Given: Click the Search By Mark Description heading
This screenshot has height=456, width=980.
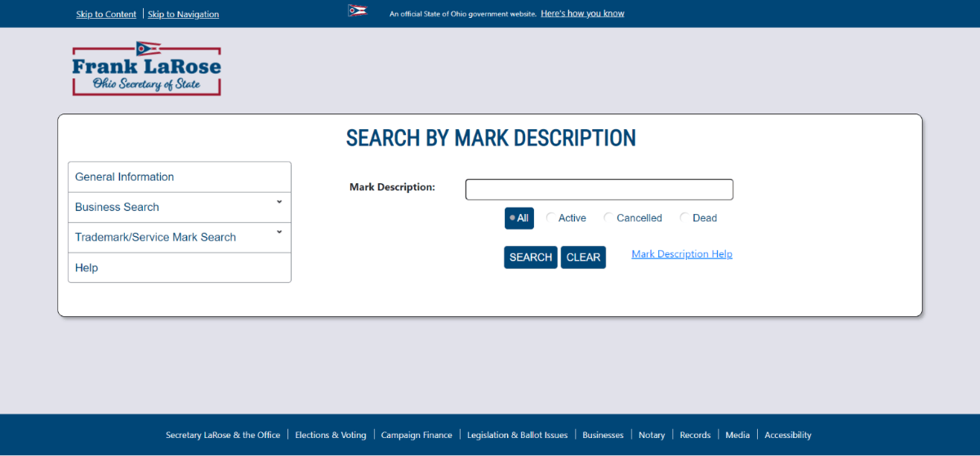Looking at the screenshot, I should coord(491,138).
